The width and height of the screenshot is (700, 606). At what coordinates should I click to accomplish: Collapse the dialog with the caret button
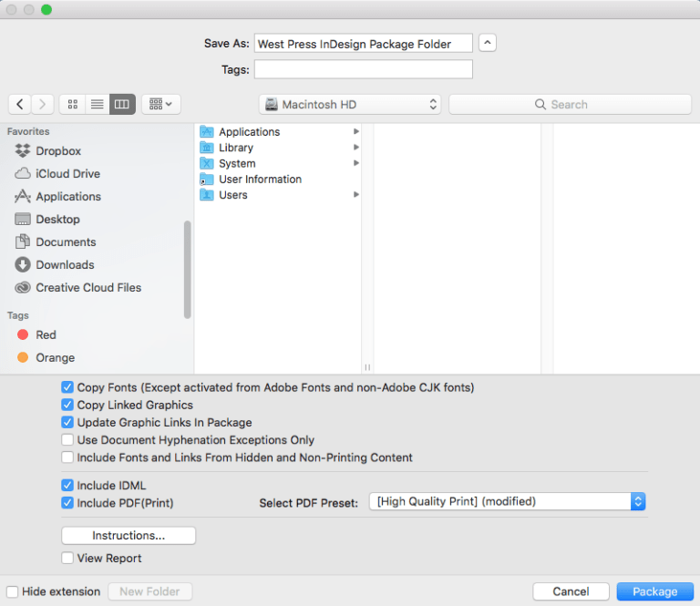point(488,43)
